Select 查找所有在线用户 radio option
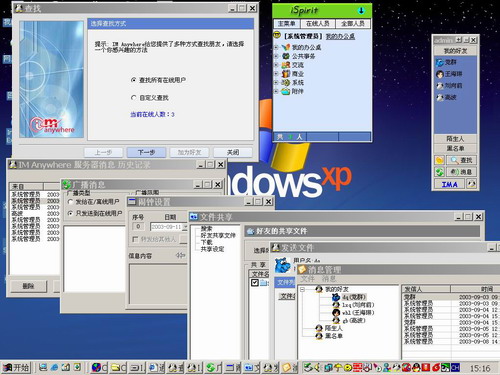The width and height of the screenshot is (500, 375). [134, 80]
